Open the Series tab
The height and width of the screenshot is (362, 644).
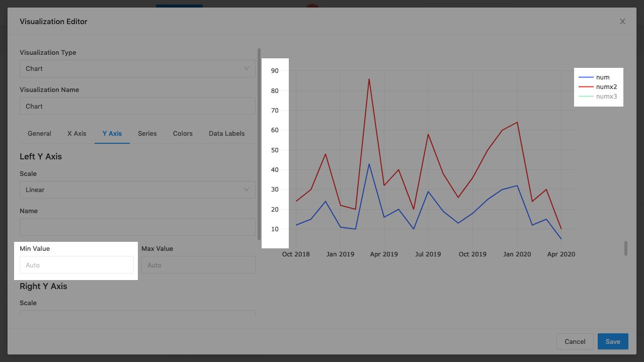click(x=147, y=134)
